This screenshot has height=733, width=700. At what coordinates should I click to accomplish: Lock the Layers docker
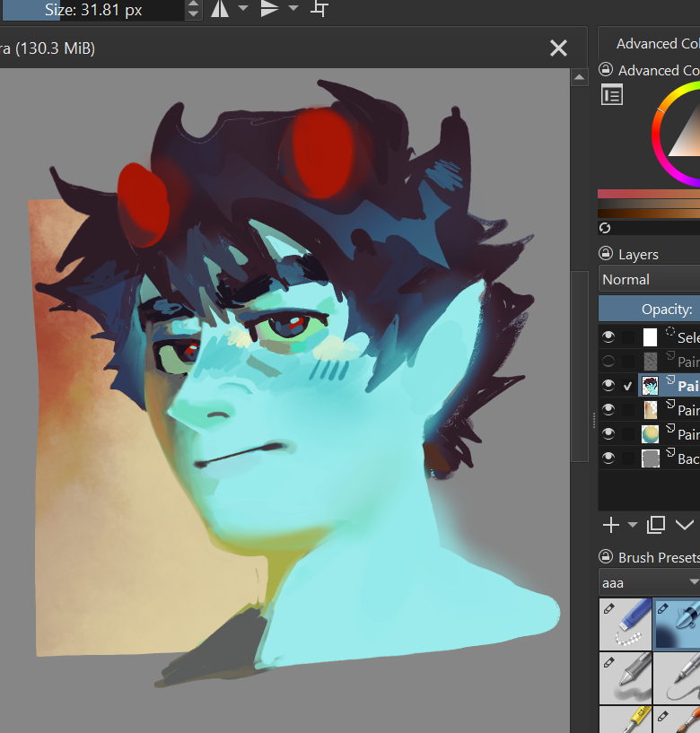coord(606,253)
